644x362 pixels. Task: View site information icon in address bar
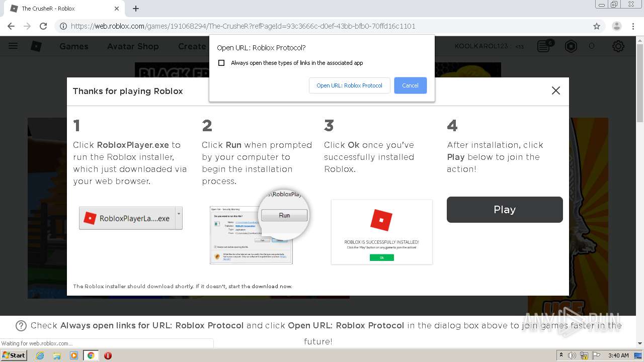point(63,26)
